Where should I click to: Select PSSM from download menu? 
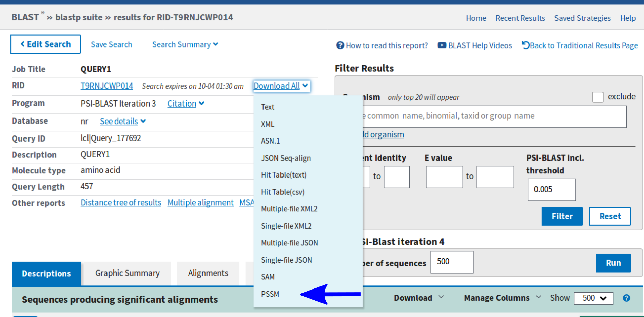[x=270, y=294]
